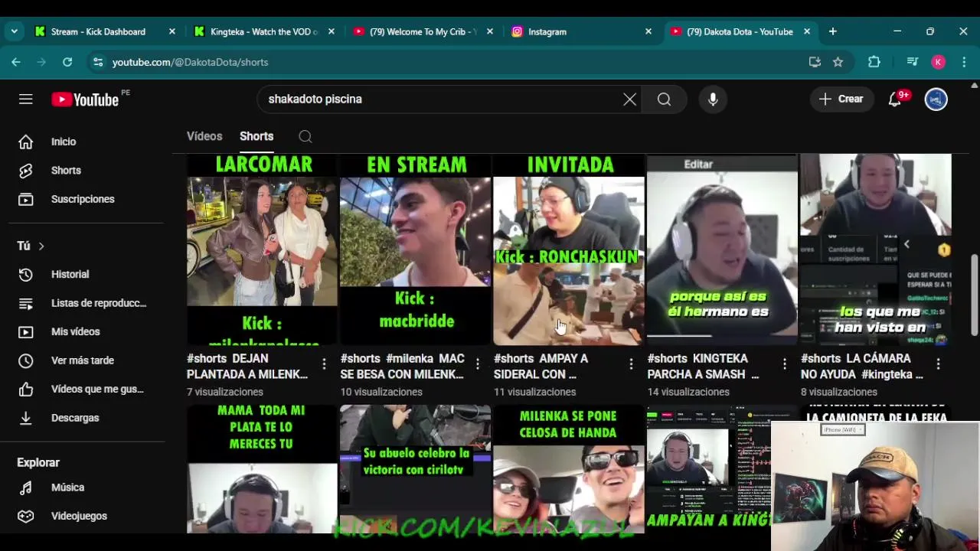Play MAMA TODA MI PLATA short thumbnail
Viewport: 980px width, 551px height.
click(x=262, y=468)
